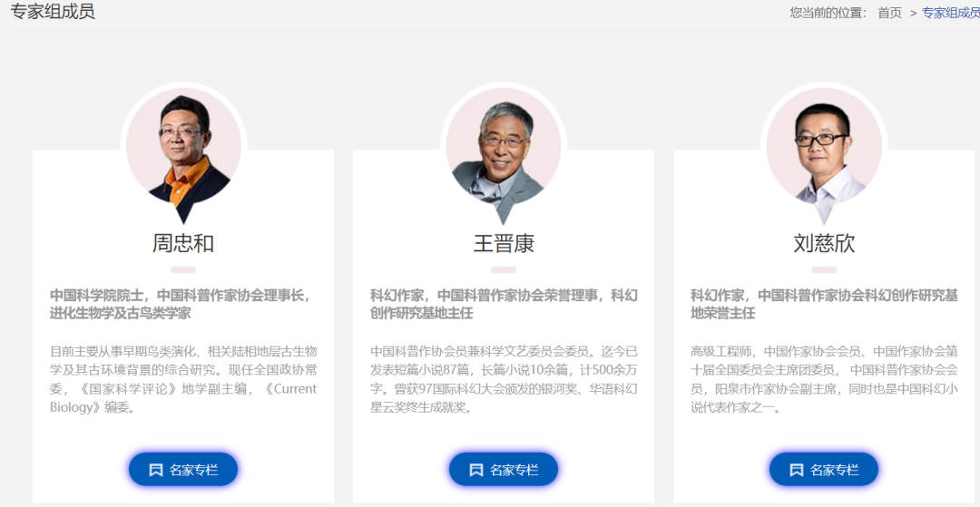The height and width of the screenshot is (507, 980).
Task: Click 专家组成员 breadcrumb link
Action: point(951,13)
